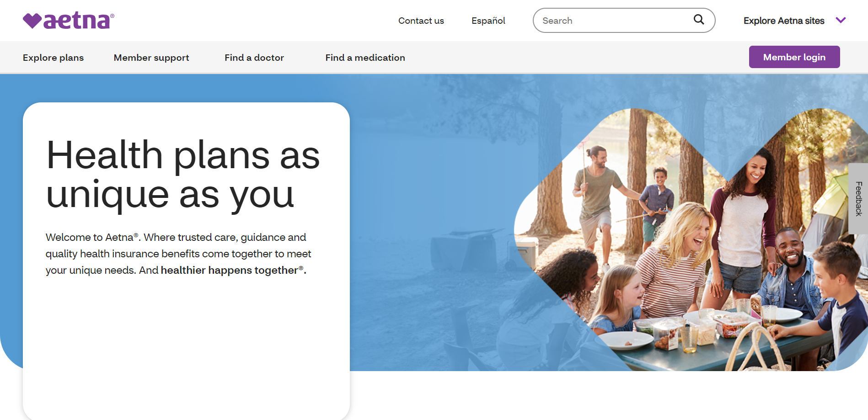This screenshot has width=868, height=420.
Task: Click the purple heart icon in Aetna logo
Action: click(x=32, y=21)
